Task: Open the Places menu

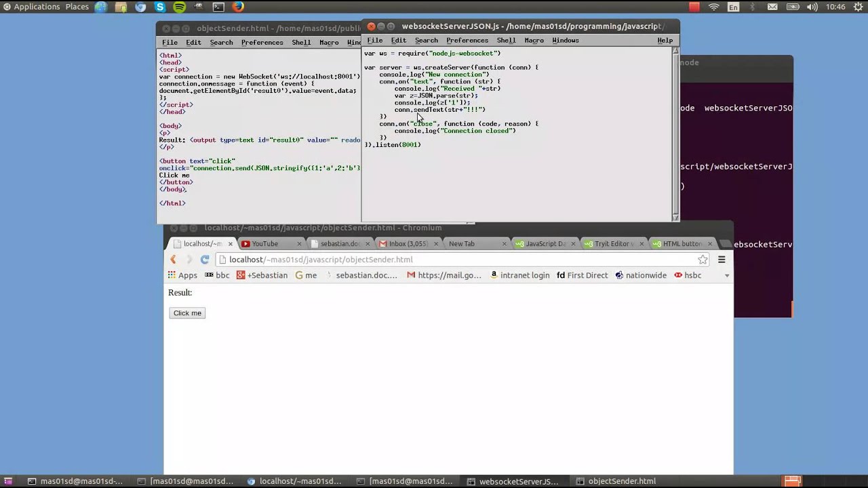Action: pyautogui.click(x=77, y=7)
